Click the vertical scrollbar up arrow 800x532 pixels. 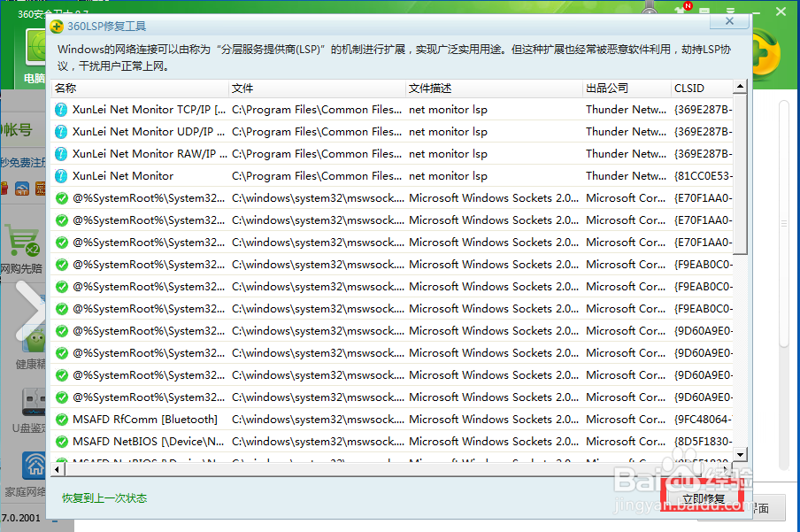pyautogui.click(x=740, y=87)
